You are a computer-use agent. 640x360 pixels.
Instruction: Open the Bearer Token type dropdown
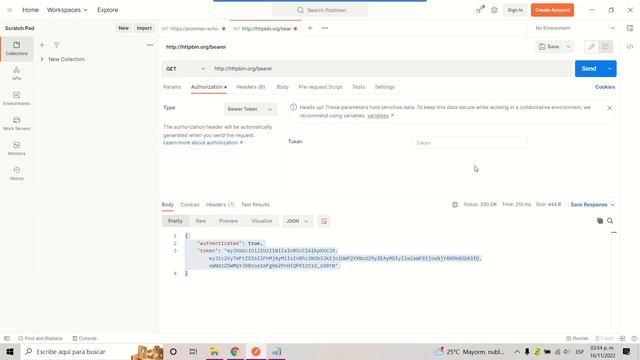coord(250,109)
